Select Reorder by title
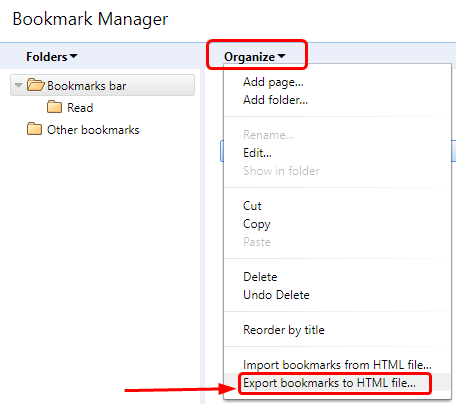 pyautogui.click(x=284, y=330)
